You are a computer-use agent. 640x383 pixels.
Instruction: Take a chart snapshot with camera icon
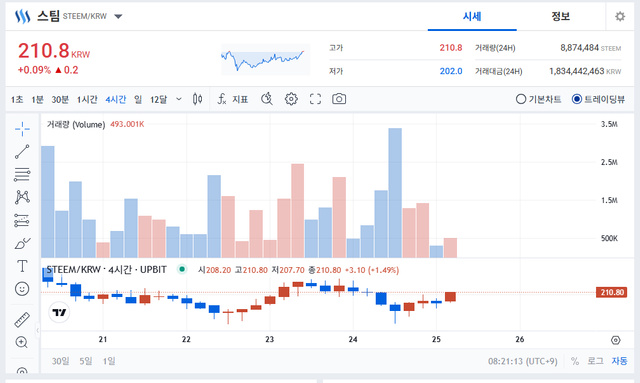(x=339, y=99)
